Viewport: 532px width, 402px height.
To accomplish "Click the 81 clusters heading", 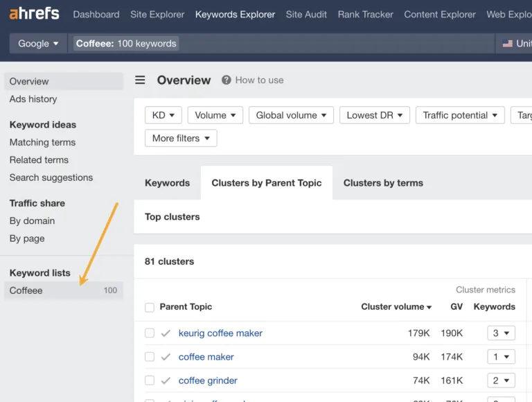I will click(169, 261).
